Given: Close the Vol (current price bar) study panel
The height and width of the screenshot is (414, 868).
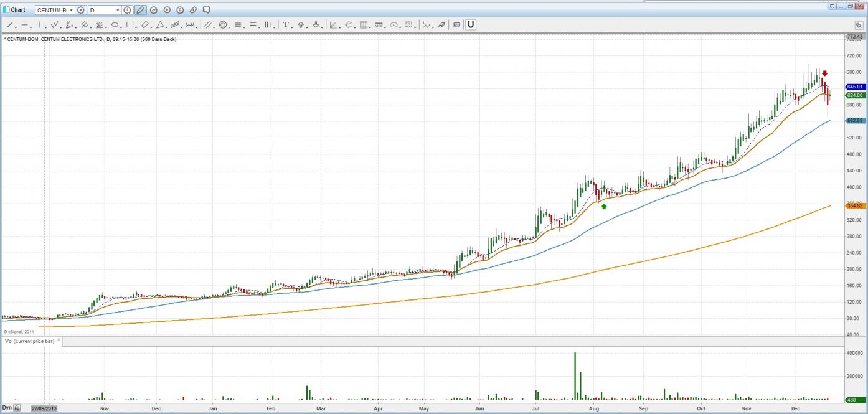Looking at the screenshot, I should tap(59, 340).
